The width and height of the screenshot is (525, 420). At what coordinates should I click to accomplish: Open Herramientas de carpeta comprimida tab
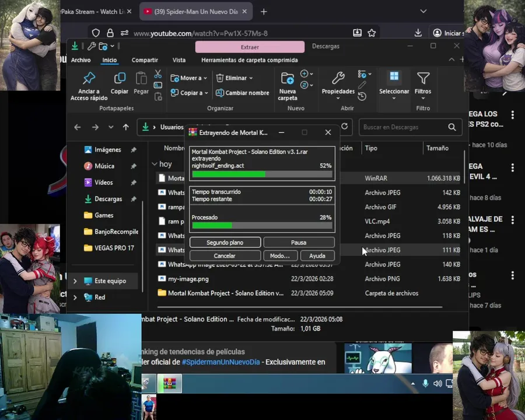[250, 60]
